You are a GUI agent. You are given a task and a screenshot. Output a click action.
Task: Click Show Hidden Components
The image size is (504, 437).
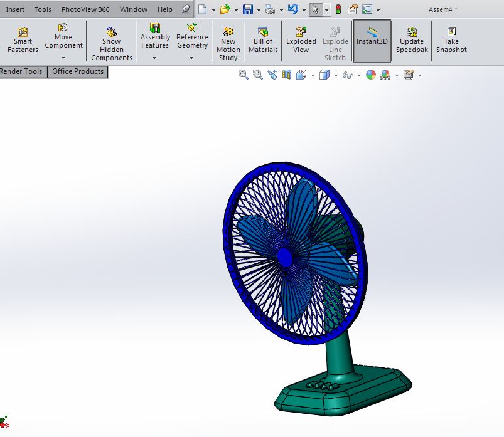(112, 45)
